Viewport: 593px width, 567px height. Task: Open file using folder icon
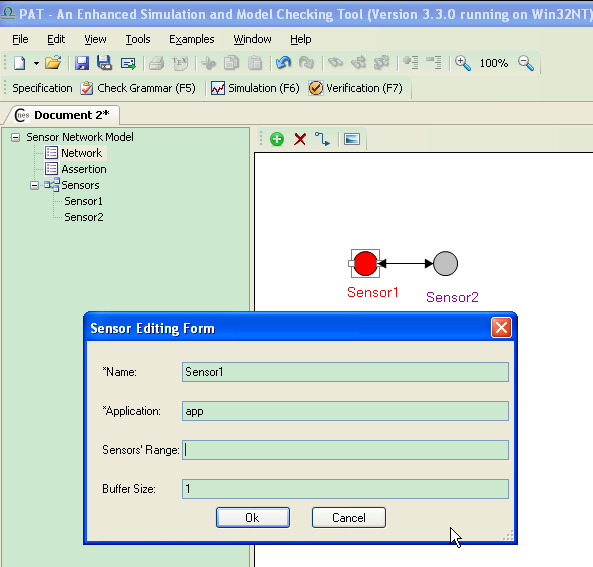[53, 63]
